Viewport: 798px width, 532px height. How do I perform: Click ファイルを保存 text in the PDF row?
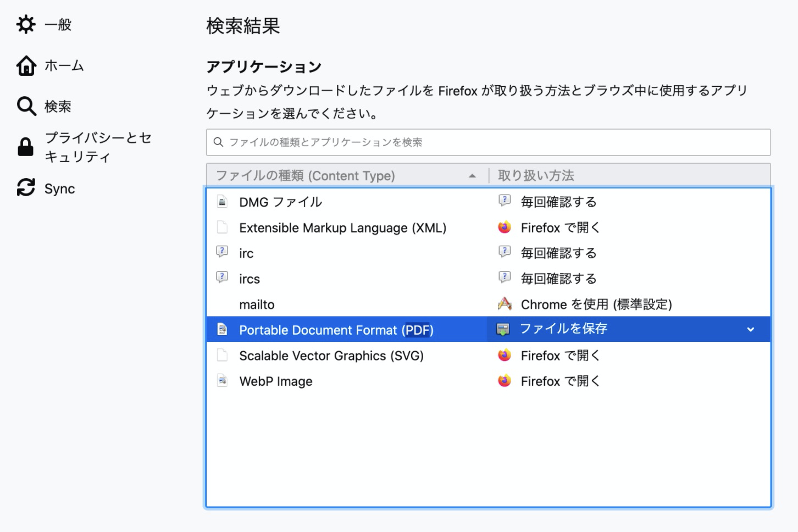[563, 329]
